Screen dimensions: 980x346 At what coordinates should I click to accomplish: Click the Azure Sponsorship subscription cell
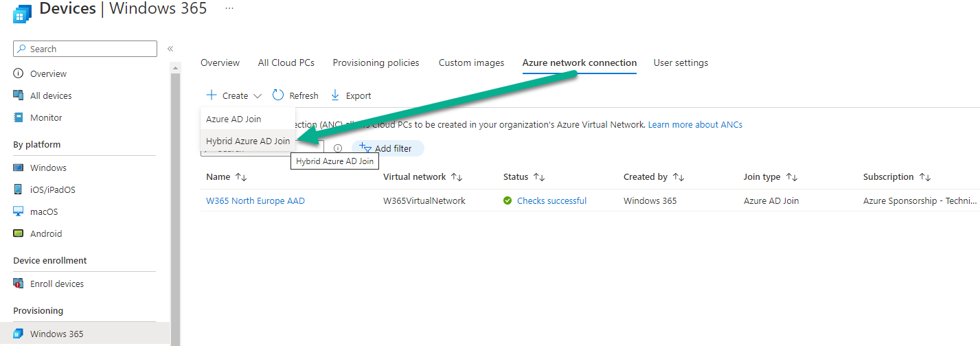(920, 201)
